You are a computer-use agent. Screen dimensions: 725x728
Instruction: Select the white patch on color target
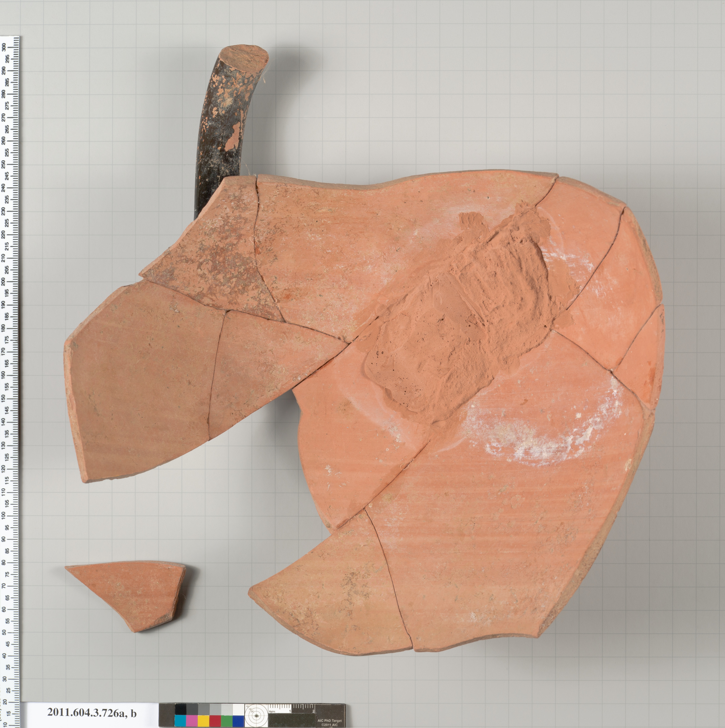point(238,710)
